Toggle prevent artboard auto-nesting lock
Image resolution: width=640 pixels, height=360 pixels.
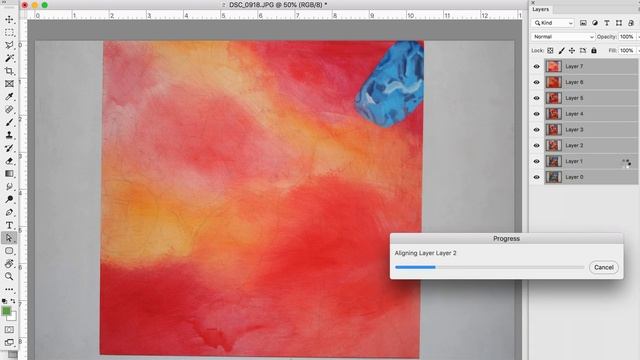[x=583, y=51]
